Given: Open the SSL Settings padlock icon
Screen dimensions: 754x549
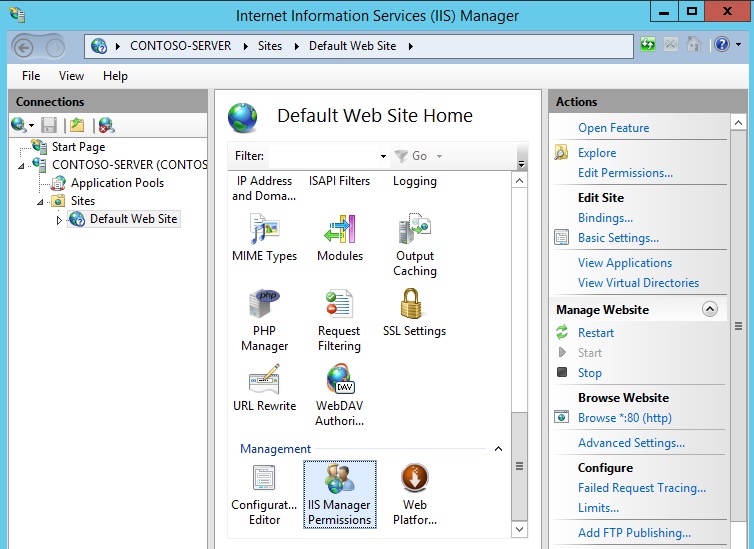Looking at the screenshot, I should click(x=414, y=305).
